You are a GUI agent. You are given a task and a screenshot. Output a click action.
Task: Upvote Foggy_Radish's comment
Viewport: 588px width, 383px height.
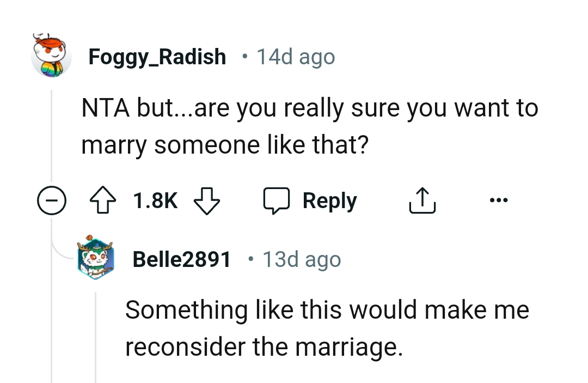click(x=102, y=200)
